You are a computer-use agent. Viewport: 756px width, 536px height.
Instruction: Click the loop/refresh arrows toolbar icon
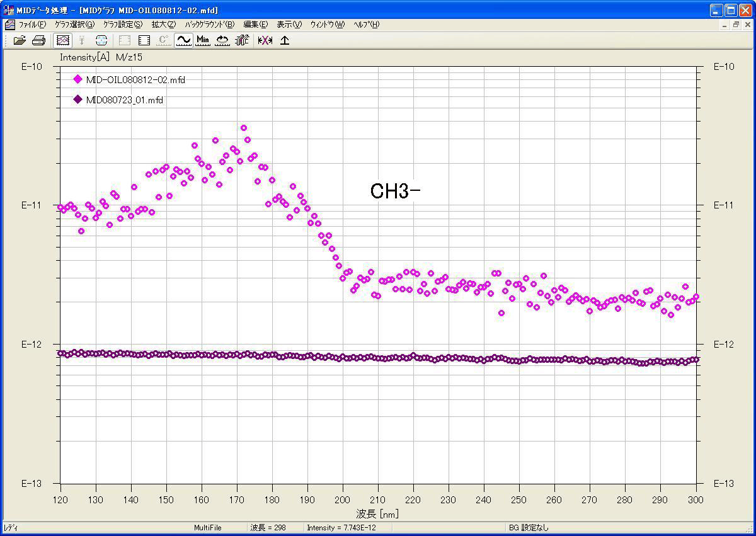pos(222,40)
